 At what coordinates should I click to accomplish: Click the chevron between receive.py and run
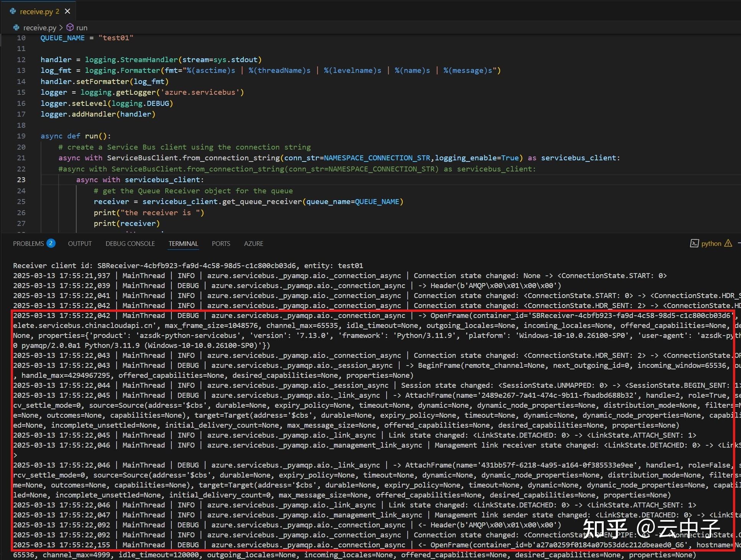click(61, 27)
